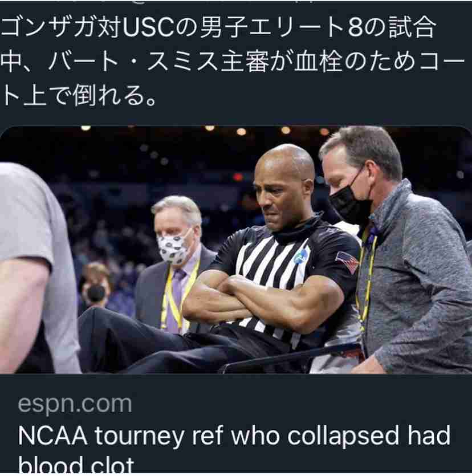The width and height of the screenshot is (472, 476).
Task: Tap the tweet line mentioning バート・スミス主審
Action: 232,62
